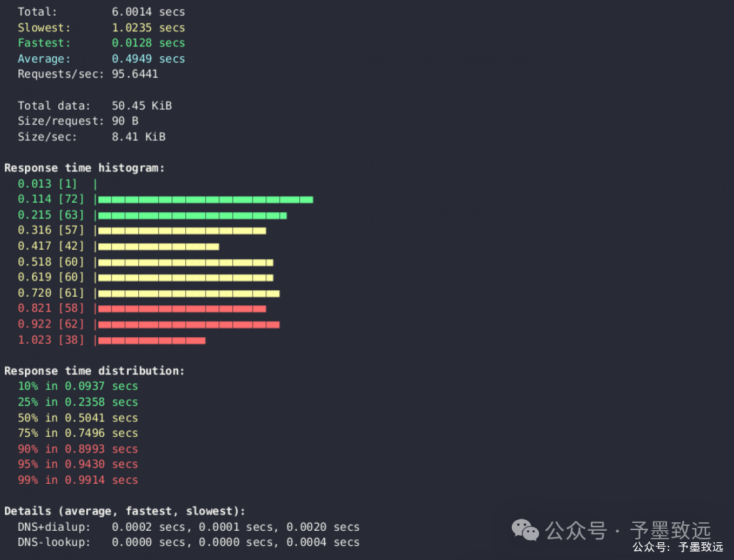734x560 pixels.
Task: Click histogram label 0.619 [60]
Action: click(x=51, y=277)
